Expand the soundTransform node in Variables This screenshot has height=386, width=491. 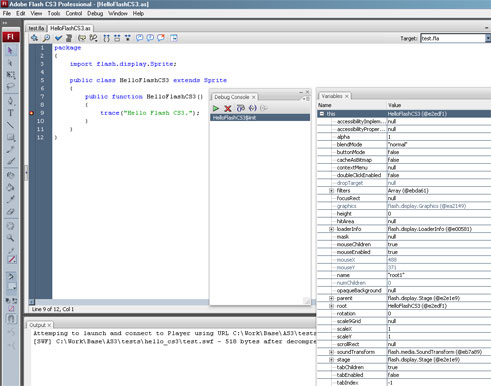[x=331, y=352]
